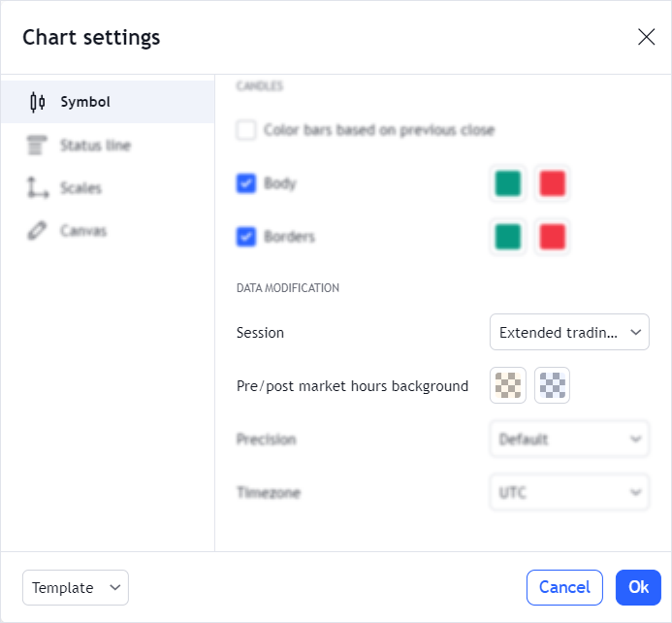The height and width of the screenshot is (623, 672).
Task: Click the first pre/post market background swatch
Action: (x=508, y=385)
